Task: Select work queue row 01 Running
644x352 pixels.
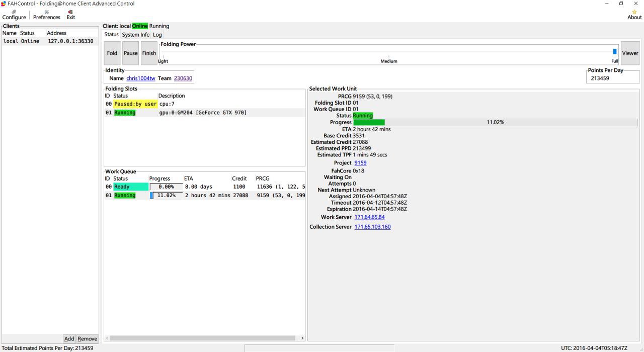Action: tap(204, 196)
